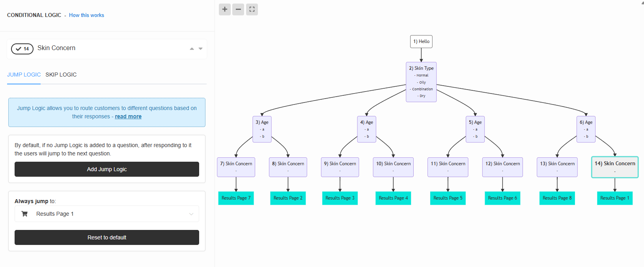Screen dimensions: 644x267
Task: Click the Results Page 5 box
Action: [448, 198]
